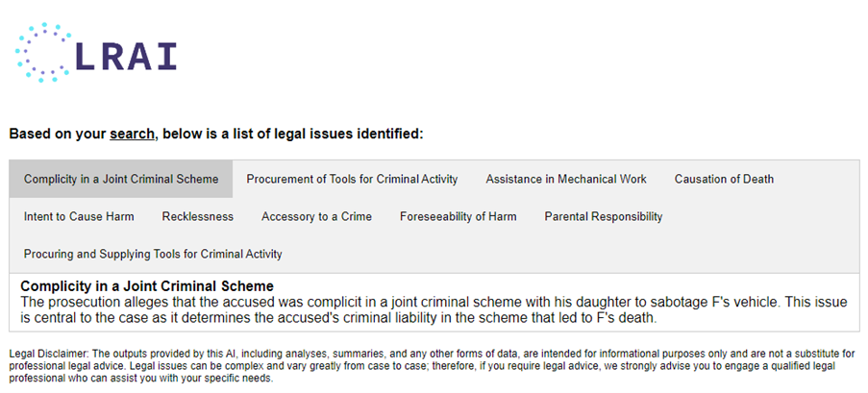Image resolution: width=868 pixels, height=393 pixels.
Task: Select the Parental Responsibility tab
Action: [603, 216]
